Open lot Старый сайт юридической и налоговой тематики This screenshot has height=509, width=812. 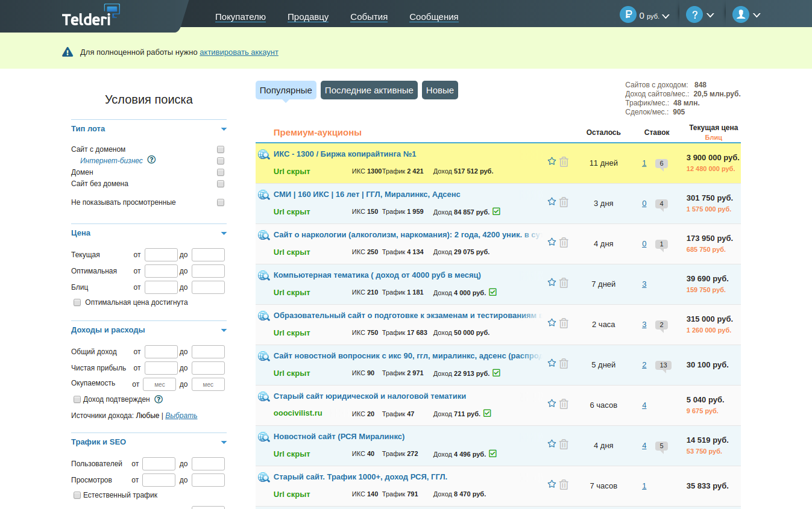point(370,396)
